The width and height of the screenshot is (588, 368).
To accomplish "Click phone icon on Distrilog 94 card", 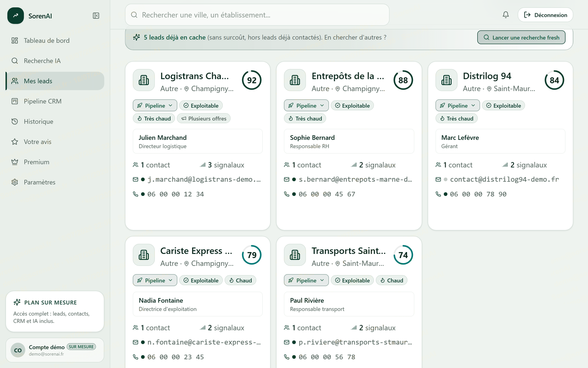I will [438, 194].
